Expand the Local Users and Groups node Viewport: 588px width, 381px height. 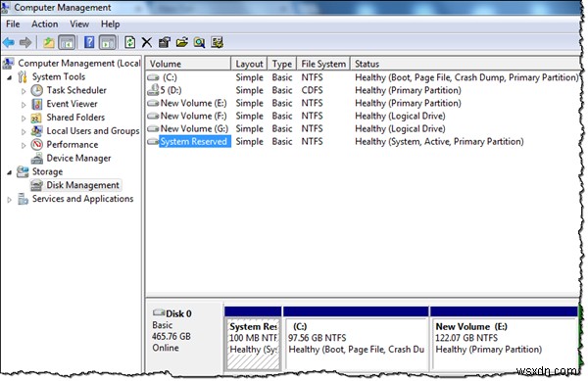(24, 132)
